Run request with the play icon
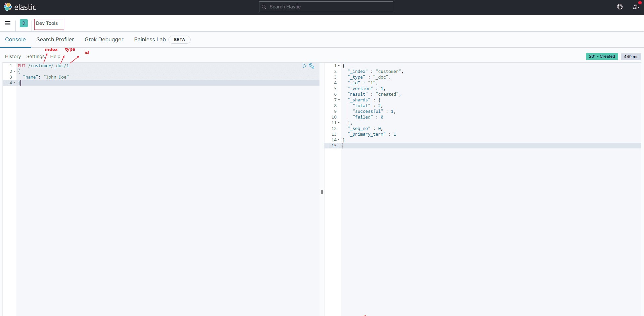This screenshot has height=316, width=644. pos(304,66)
